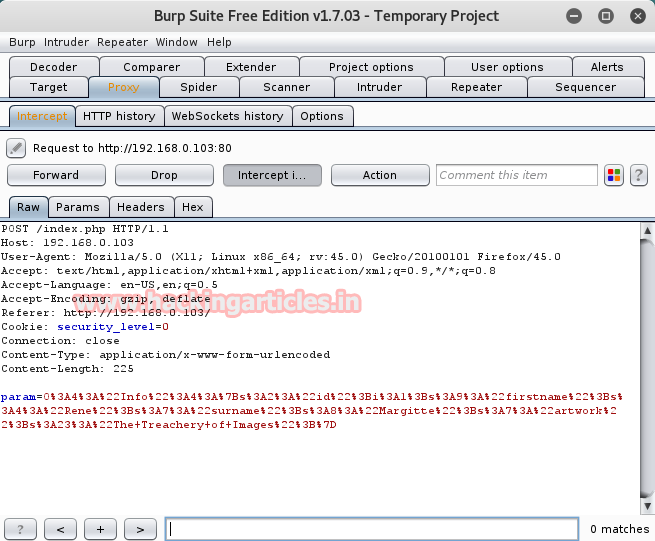This screenshot has width=655, height=541.
Task: Open the Window menu
Action: point(177,42)
